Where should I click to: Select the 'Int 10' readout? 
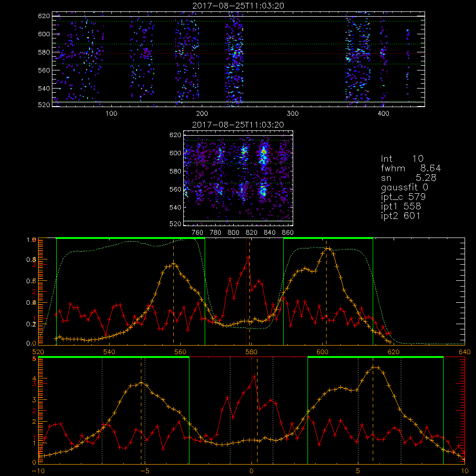pos(402,159)
